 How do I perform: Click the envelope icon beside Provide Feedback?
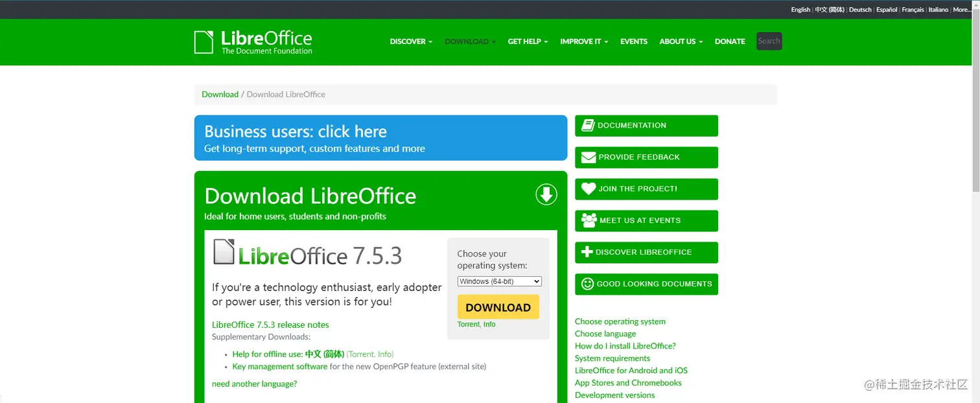tap(589, 157)
